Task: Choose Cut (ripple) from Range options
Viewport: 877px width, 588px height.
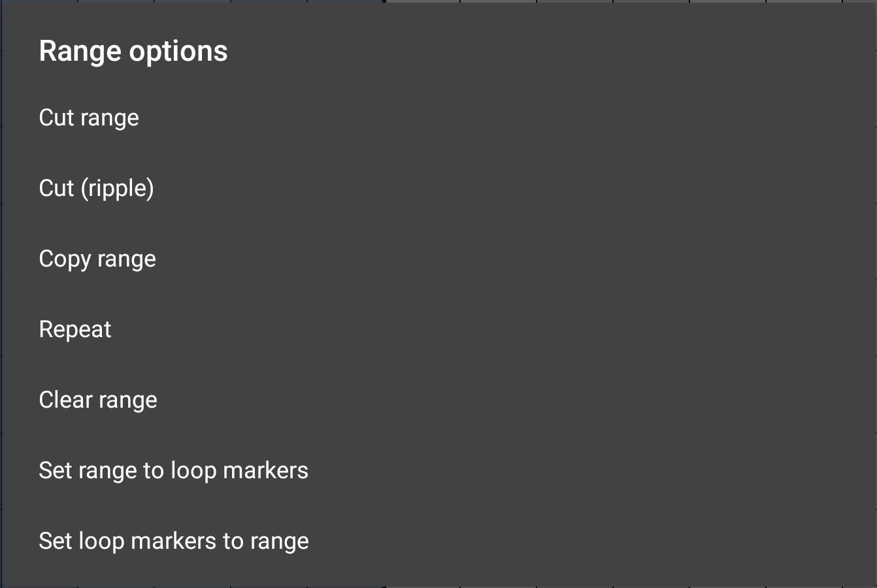Action: pyautogui.click(x=96, y=188)
